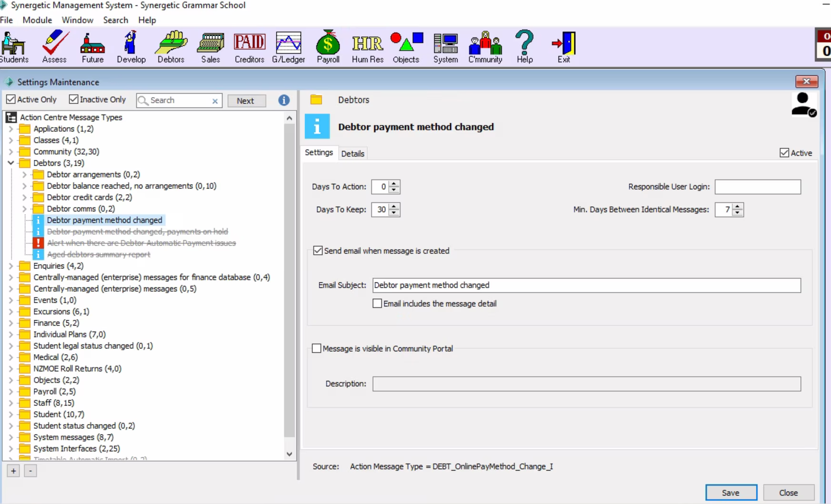Open the File menu
The width and height of the screenshot is (831, 504).
tap(7, 20)
